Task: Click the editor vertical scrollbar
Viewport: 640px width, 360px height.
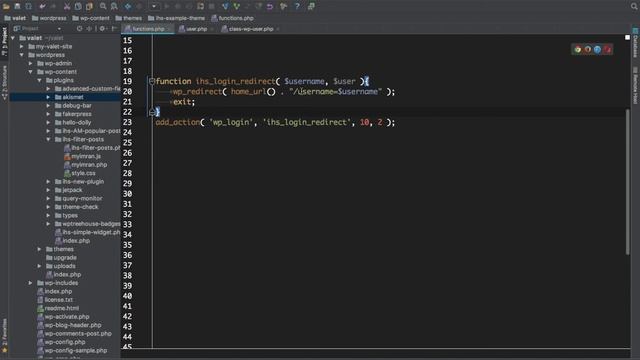Action: coord(627,182)
